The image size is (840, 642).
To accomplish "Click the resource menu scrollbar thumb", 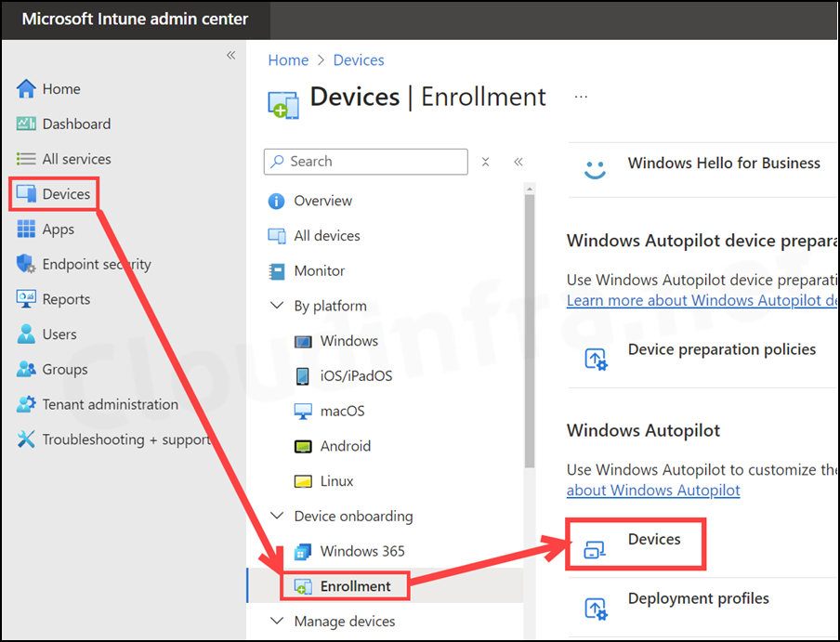I will point(530,331).
